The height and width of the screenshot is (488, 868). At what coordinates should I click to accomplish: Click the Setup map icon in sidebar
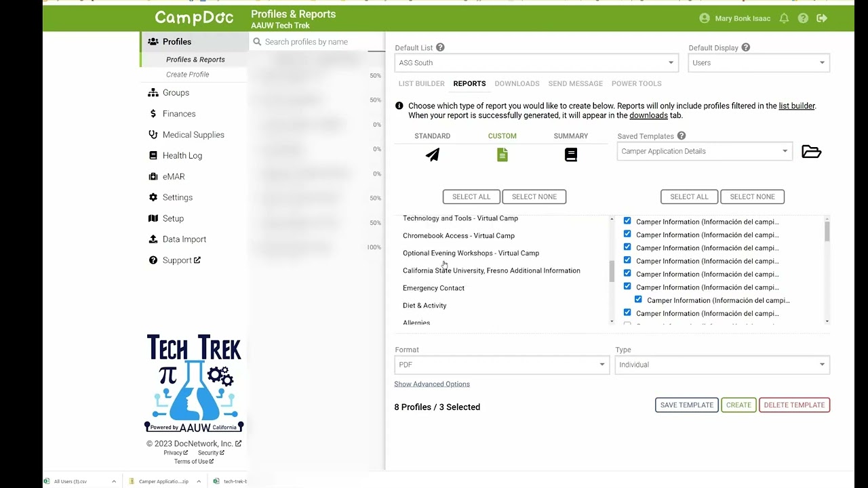point(153,218)
